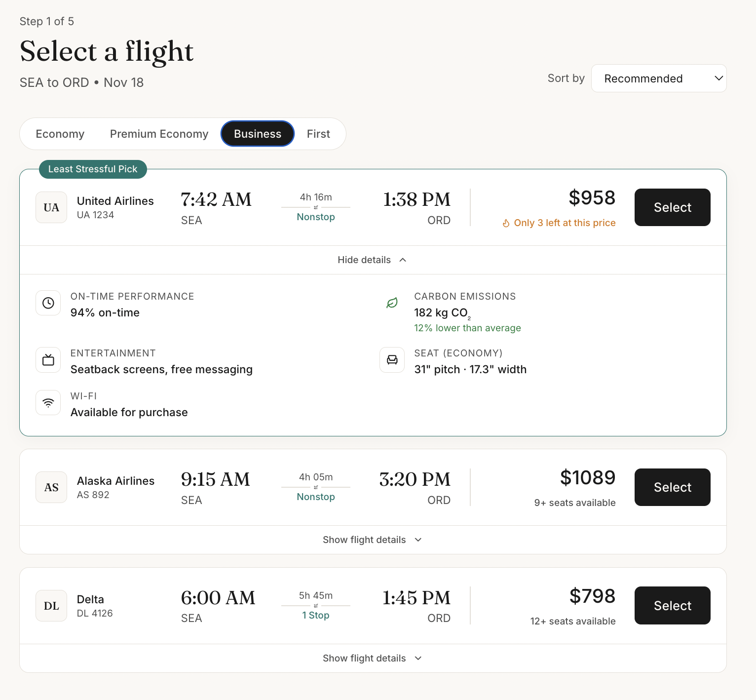
Task: Click the AS airline logo badge
Action: coord(51,487)
